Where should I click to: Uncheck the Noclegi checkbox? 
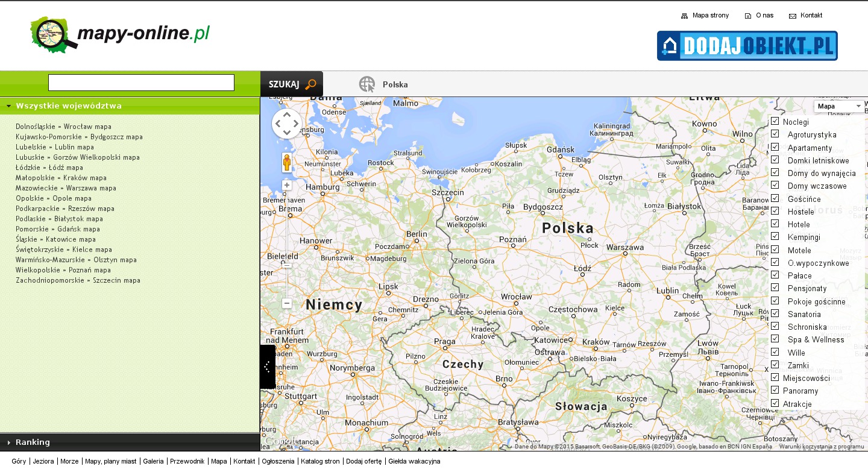point(775,121)
